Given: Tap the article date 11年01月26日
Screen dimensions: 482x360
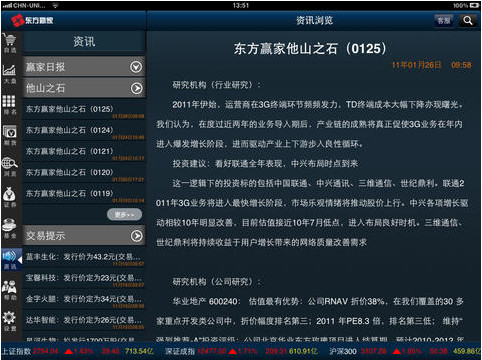Looking at the screenshot, I should [x=416, y=65].
